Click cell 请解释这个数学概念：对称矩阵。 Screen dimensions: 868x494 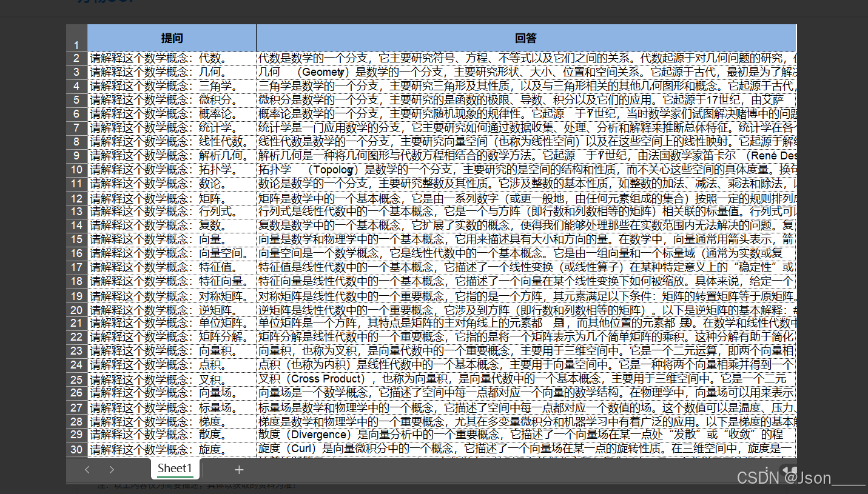(172, 296)
